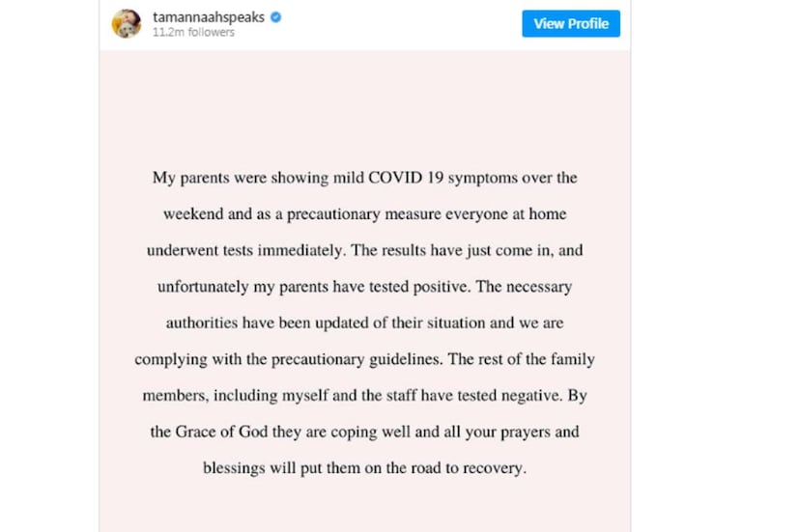The height and width of the screenshot is (532, 799).
Task: Click the tamannaahspeaks profile avatar
Action: (127, 24)
